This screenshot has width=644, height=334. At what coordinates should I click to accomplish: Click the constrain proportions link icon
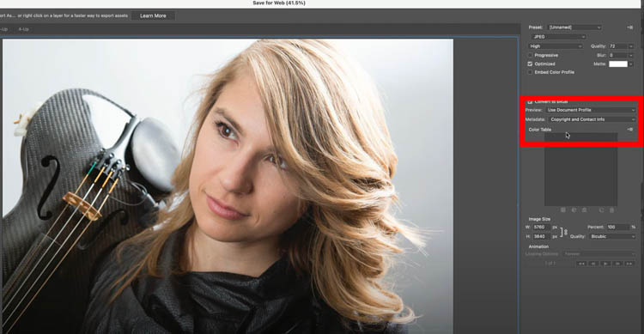[x=566, y=232]
